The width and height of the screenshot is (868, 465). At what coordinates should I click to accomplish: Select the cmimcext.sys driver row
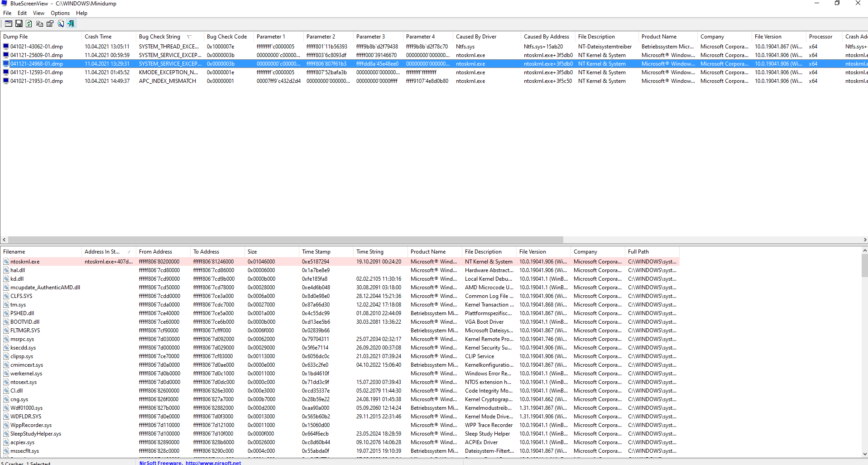point(340,365)
